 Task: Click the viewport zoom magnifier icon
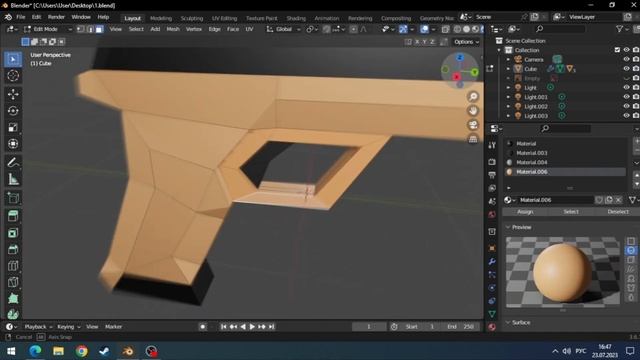click(473, 97)
